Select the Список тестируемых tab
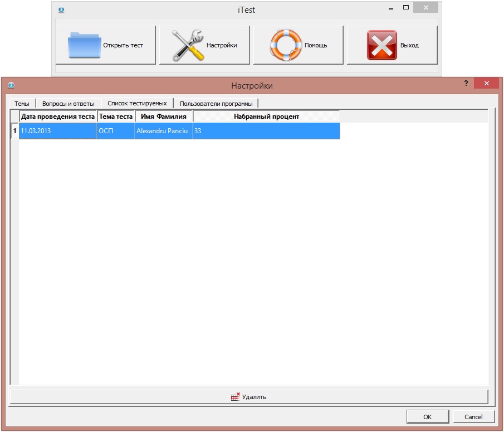 (x=137, y=103)
